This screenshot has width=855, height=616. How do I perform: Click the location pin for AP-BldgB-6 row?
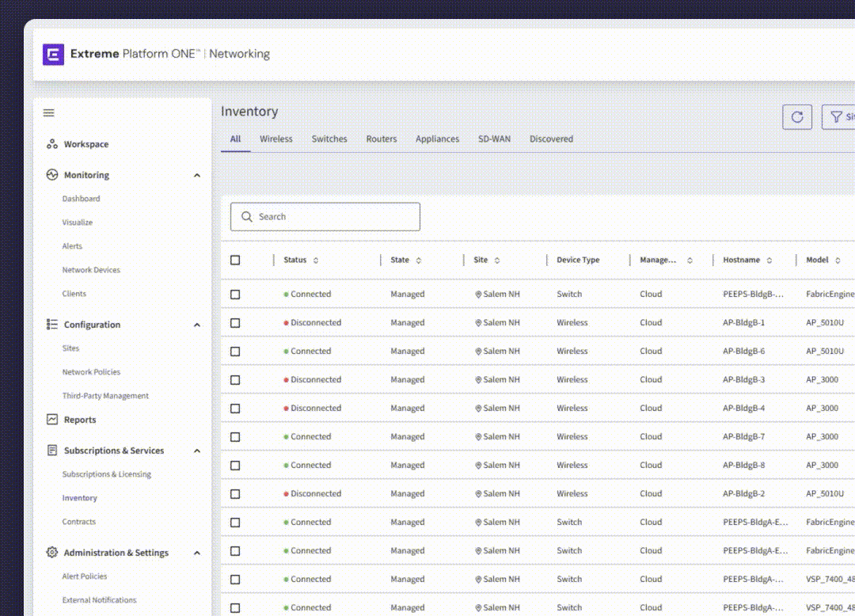[478, 351]
